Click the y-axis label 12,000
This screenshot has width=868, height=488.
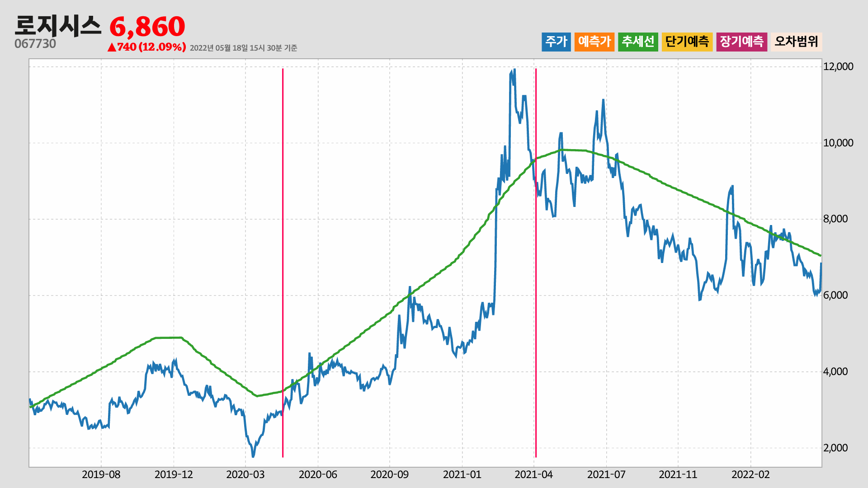[x=838, y=66]
